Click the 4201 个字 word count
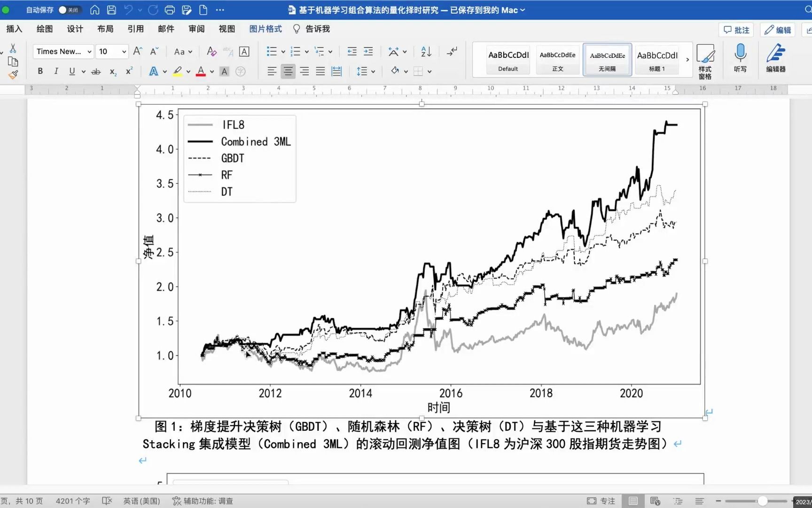 (x=73, y=501)
